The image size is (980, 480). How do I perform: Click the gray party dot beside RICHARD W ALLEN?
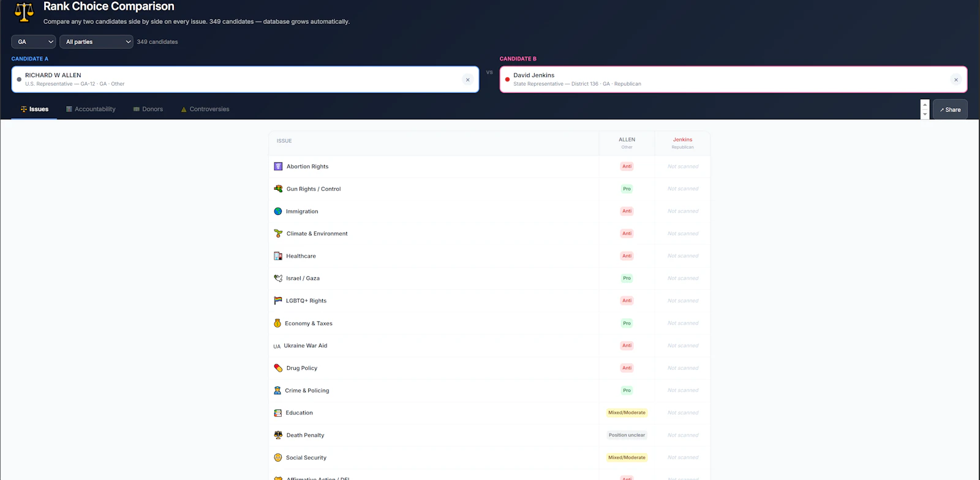click(19, 80)
